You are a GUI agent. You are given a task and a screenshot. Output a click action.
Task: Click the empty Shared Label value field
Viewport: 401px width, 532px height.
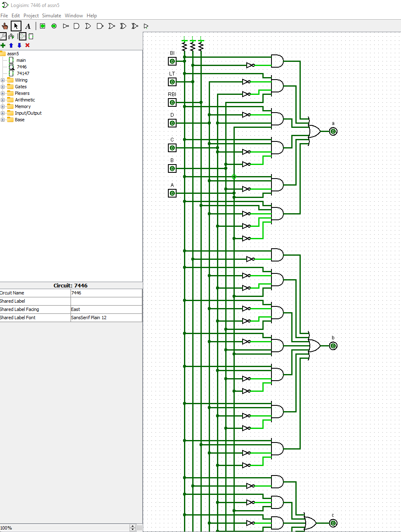click(x=106, y=301)
